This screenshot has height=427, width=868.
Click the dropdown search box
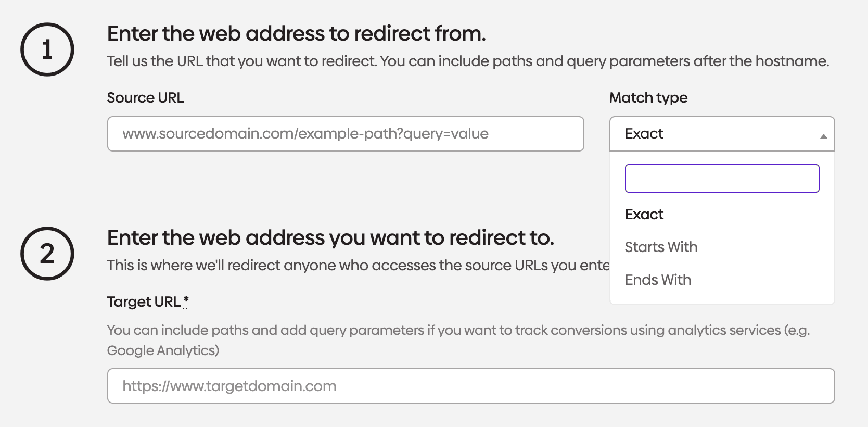tap(722, 178)
